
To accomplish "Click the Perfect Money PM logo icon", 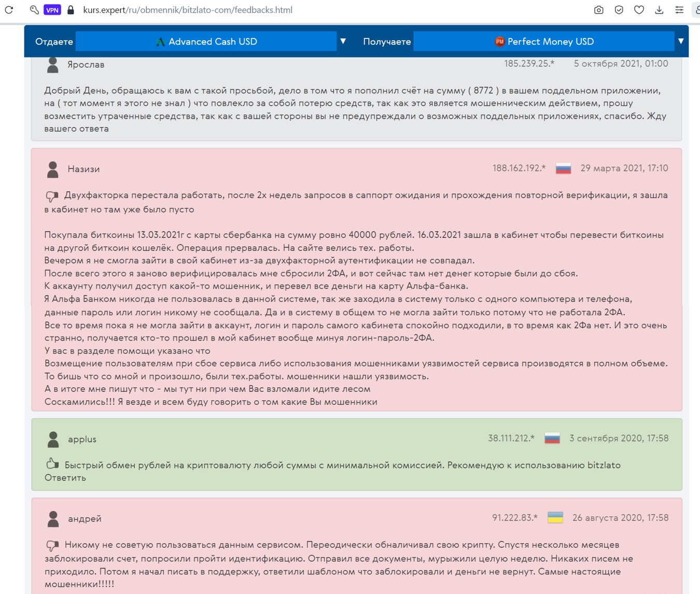I will point(499,41).
